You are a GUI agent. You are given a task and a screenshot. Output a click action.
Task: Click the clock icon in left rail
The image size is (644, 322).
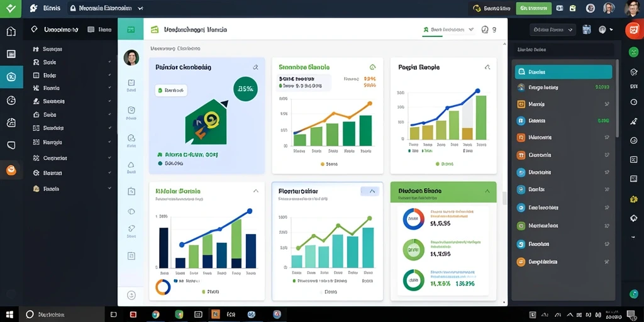(x=11, y=100)
